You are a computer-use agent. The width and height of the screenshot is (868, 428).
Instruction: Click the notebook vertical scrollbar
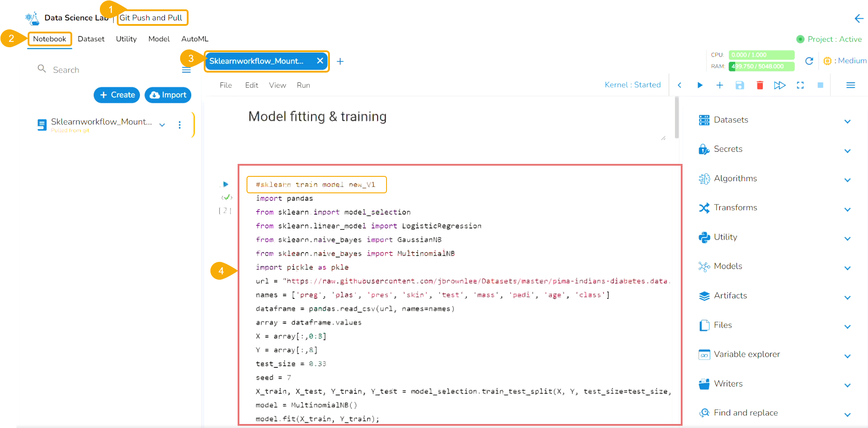677,118
